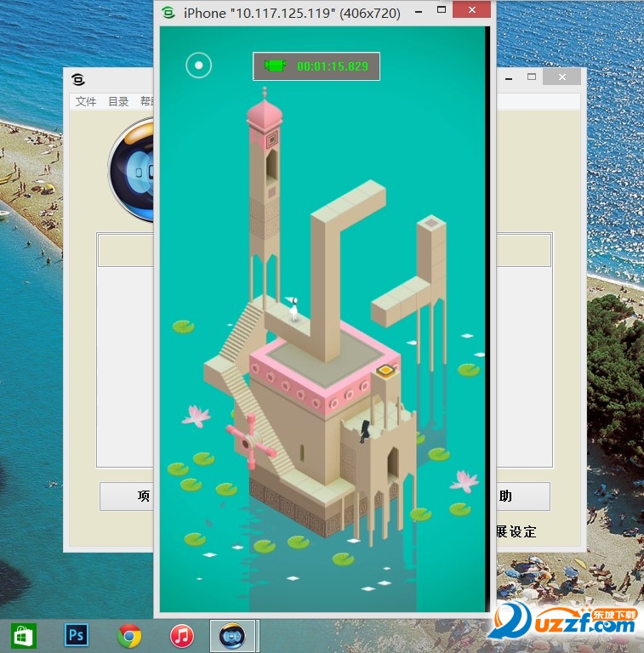Click the app logo in the iPhone window title bar
The height and width of the screenshot is (653, 644).
click(168, 13)
